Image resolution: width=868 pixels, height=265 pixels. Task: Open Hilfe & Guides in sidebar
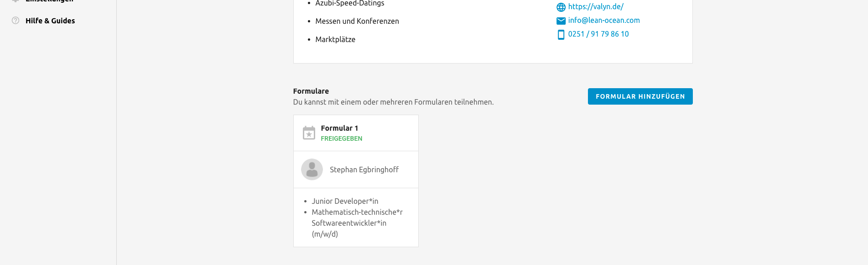[50, 21]
